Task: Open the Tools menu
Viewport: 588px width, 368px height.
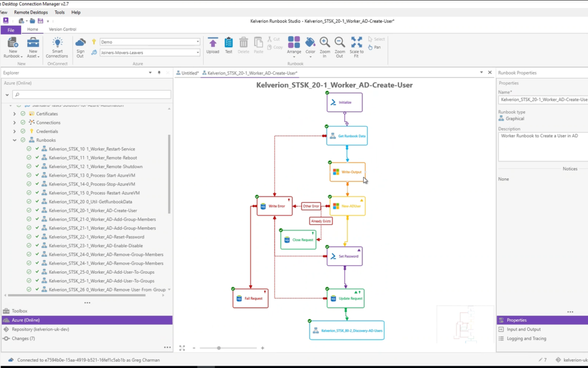Action: click(x=60, y=13)
